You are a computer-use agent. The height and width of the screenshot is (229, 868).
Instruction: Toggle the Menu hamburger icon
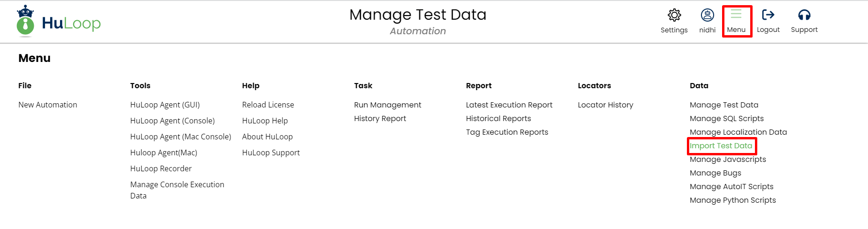(x=736, y=15)
